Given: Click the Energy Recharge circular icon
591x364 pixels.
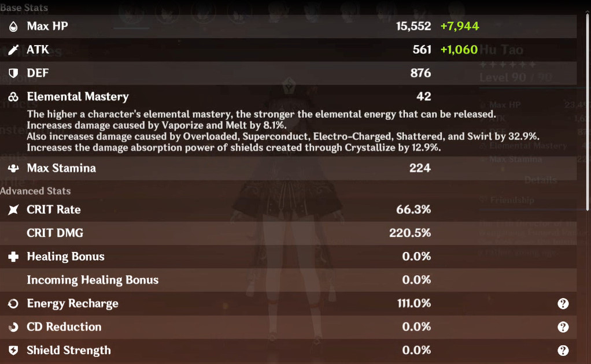Looking at the screenshot, I should click(x=13, y=303).
